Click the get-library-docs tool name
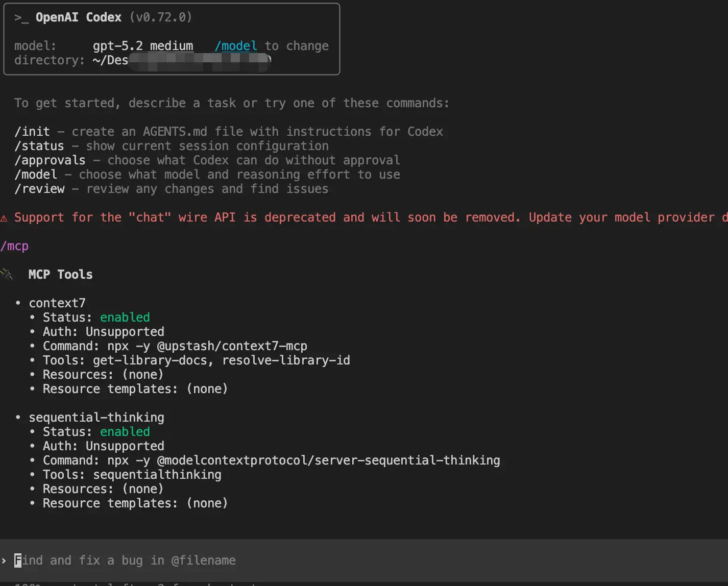 pyautogui.click(x=150, y=360)
